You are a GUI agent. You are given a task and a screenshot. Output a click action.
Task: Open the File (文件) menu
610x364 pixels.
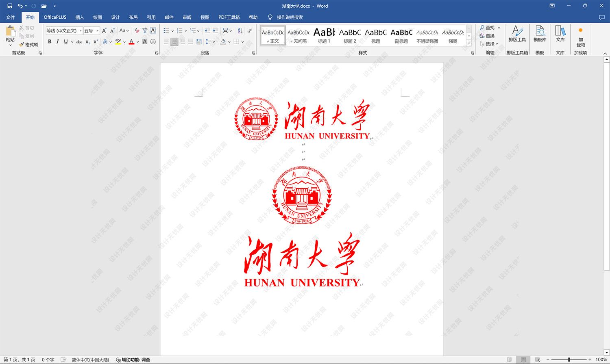tap(11, 17)
